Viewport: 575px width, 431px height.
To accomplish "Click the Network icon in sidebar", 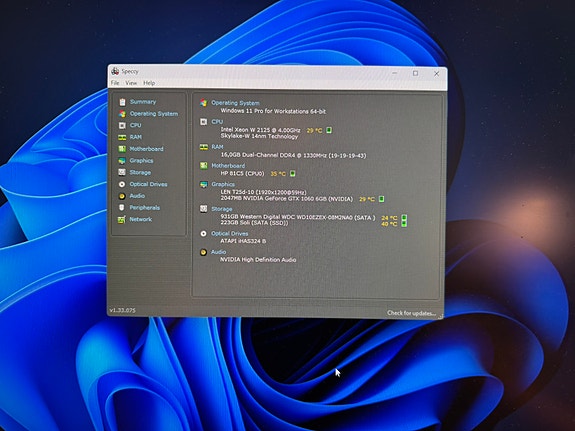I will 122,219.
